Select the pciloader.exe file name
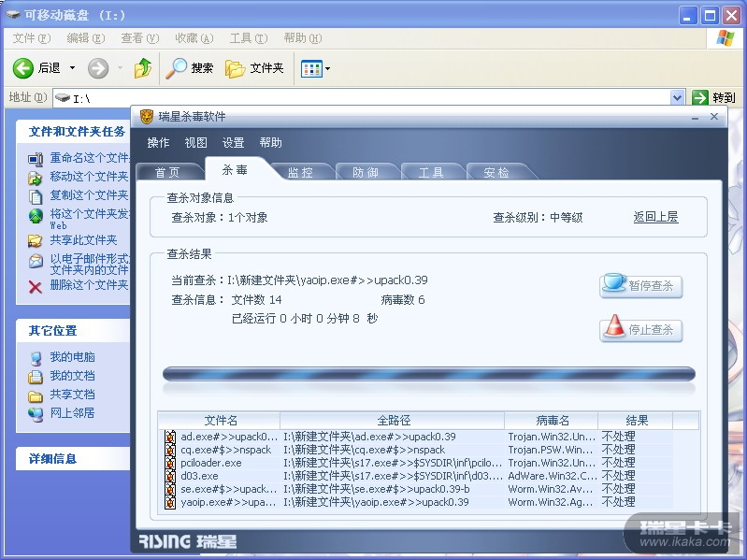 (211, 463)
